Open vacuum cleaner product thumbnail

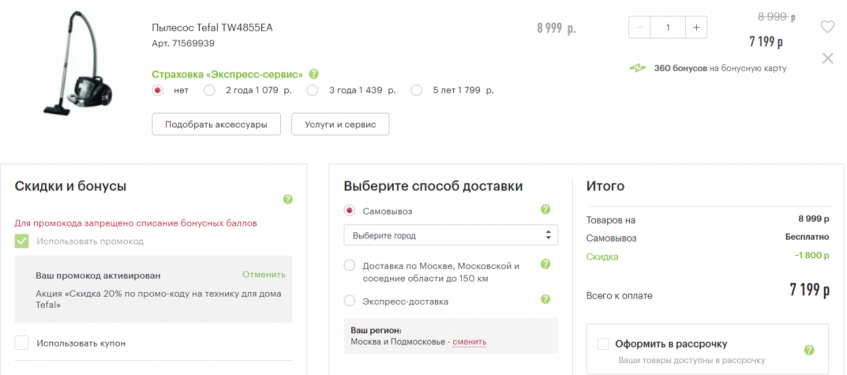click(78, 63)
